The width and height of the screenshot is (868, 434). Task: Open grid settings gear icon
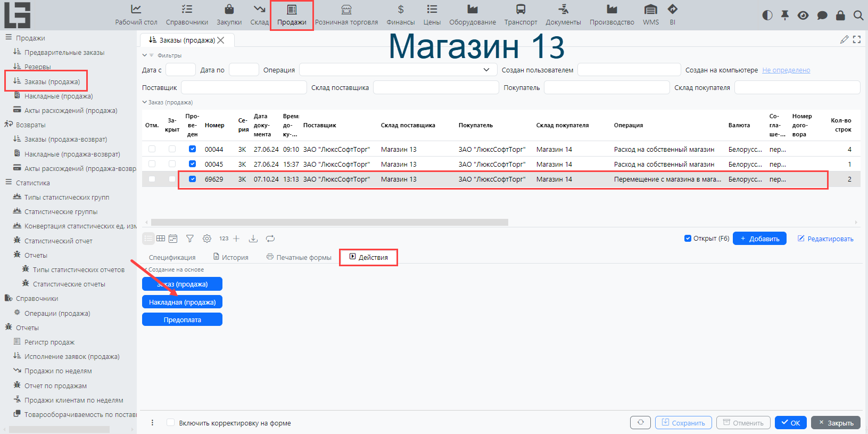click(x=207, y=239)
